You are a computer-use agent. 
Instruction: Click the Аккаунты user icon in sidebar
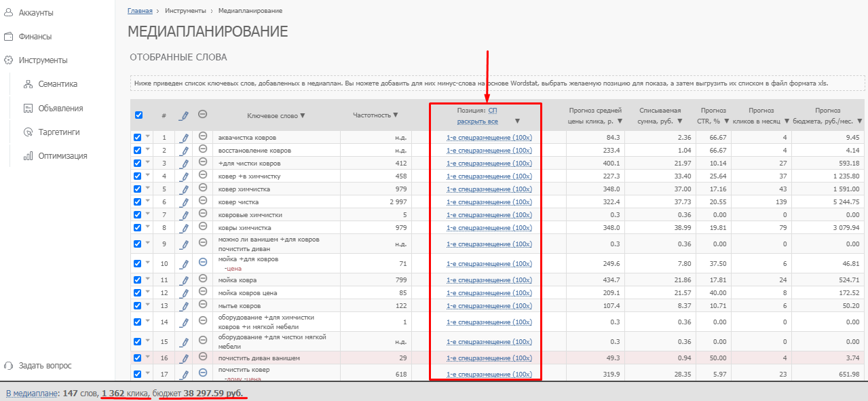pyautogui.click(x=9, y=13)
